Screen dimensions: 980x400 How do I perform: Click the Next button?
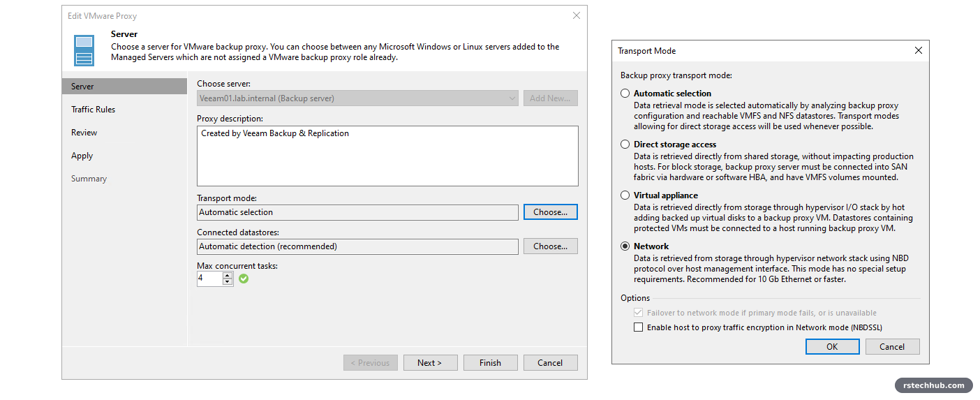431,363
